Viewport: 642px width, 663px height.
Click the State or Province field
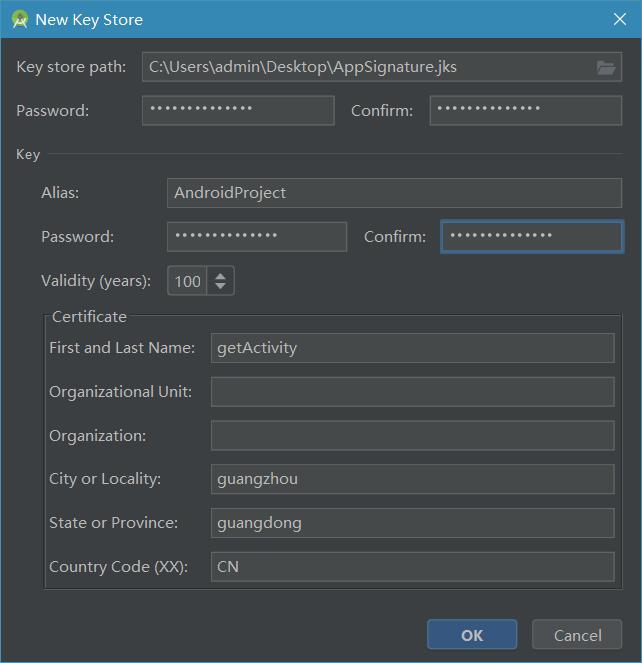412,523
